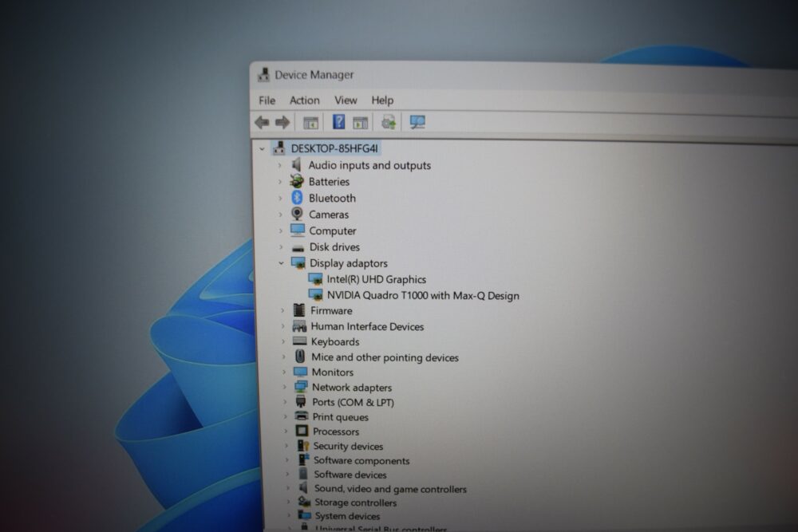The width and height of the screenshot is (798, 532).
Task: Click the adapter icon beside Intel(R) UHD Graphics
Action: point(315,279)
